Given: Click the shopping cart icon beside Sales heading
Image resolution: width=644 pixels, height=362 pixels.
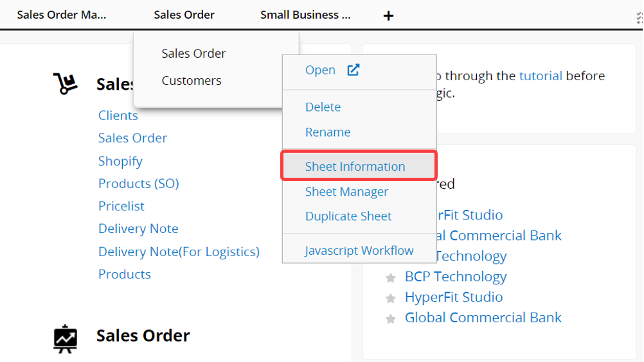Looking at the screenshot, I should (x=65, y=83).
